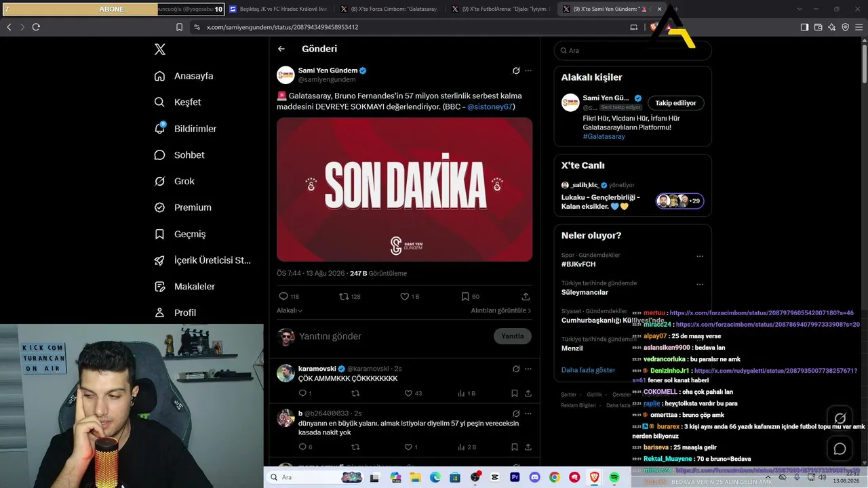This screenshot has height=488, width=868.
Task: Open Geçmiş bookmarks item in sidebar
Action: coord(180,234)
